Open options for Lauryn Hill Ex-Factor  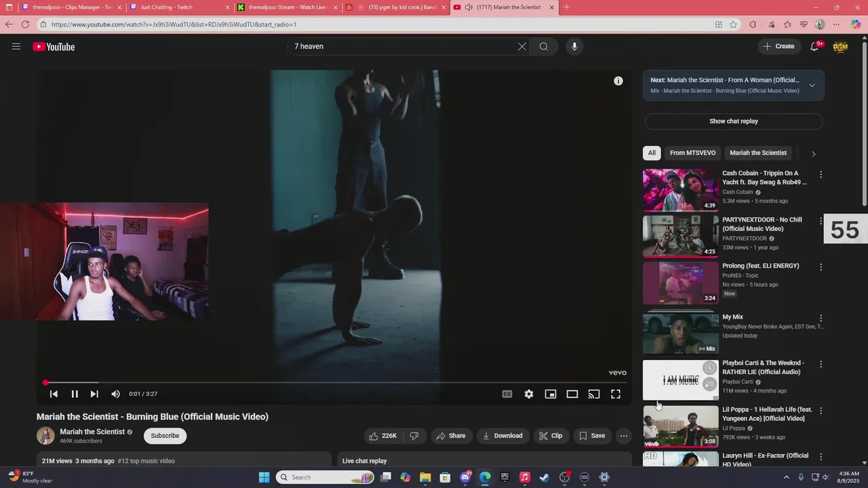821,457
